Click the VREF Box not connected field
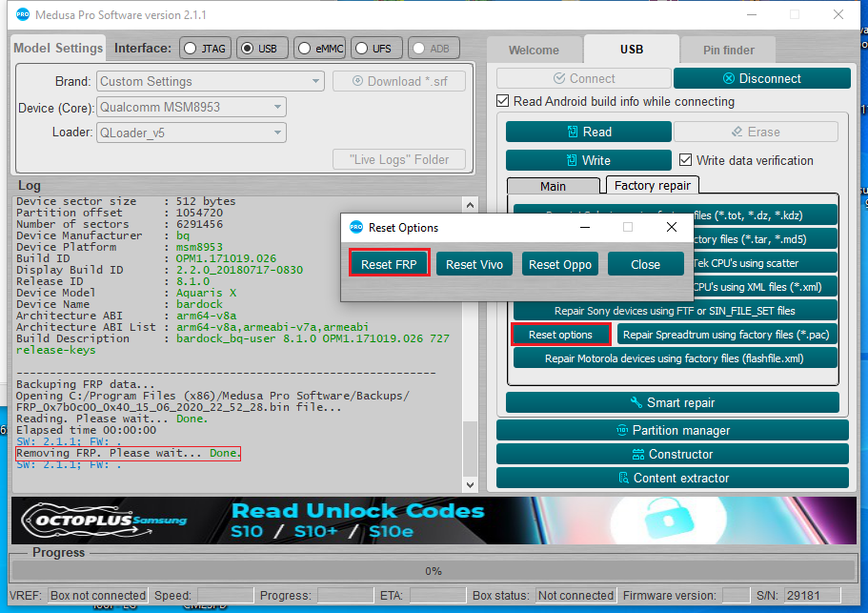 click(98, 595)
